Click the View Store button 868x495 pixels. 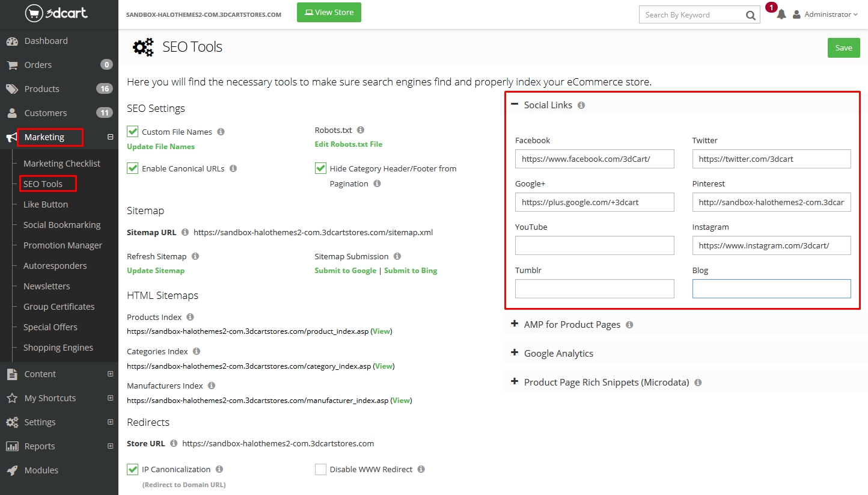coord(329,12)
